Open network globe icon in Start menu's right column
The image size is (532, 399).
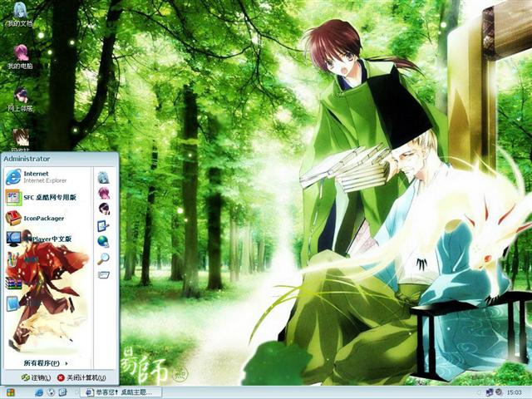point(103,242)
